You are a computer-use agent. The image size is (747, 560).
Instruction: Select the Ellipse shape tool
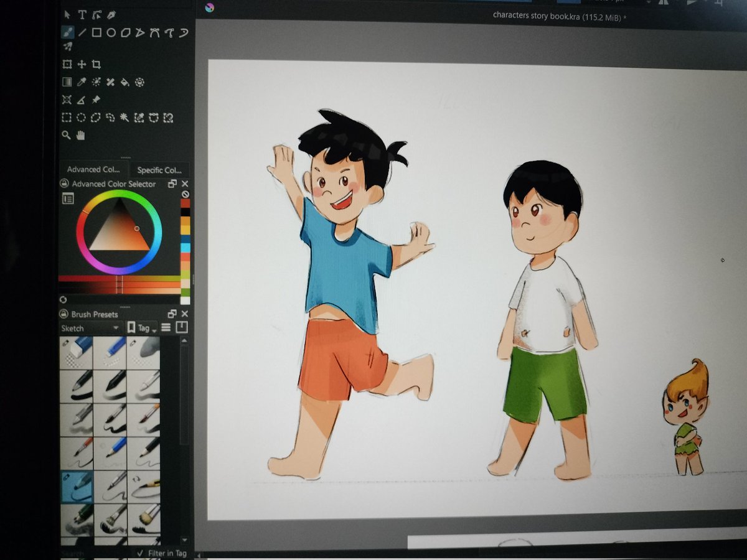111,32
